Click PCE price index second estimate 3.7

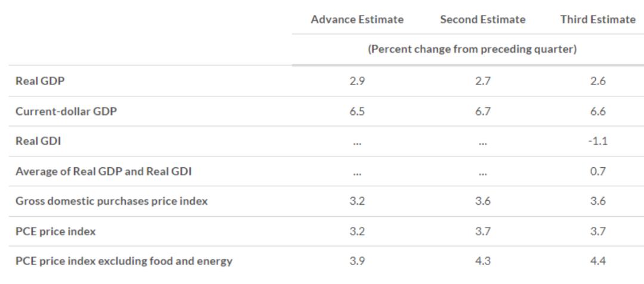point(482,231)
